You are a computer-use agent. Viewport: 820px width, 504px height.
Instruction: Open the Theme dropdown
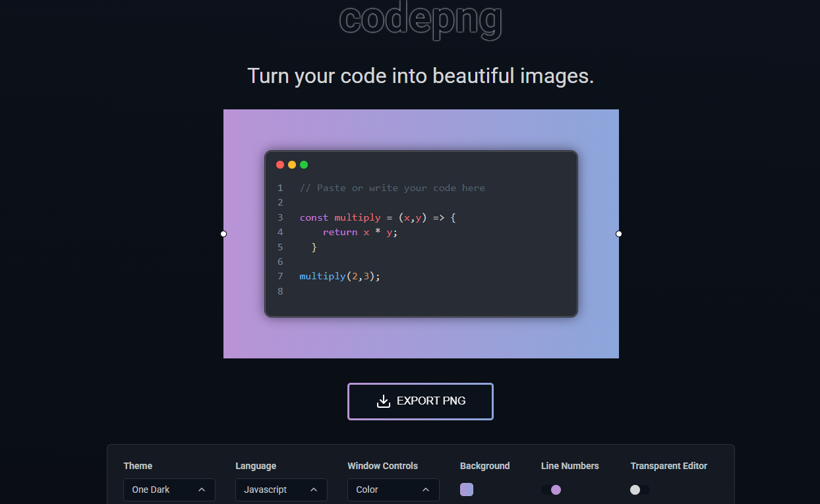coord(169,490)
